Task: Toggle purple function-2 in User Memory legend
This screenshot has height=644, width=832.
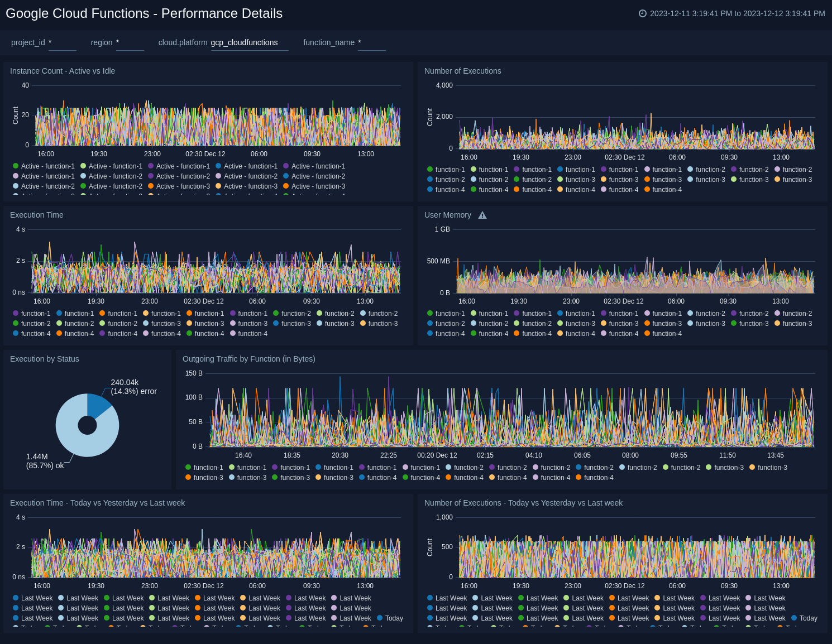Action: point(750,314)
